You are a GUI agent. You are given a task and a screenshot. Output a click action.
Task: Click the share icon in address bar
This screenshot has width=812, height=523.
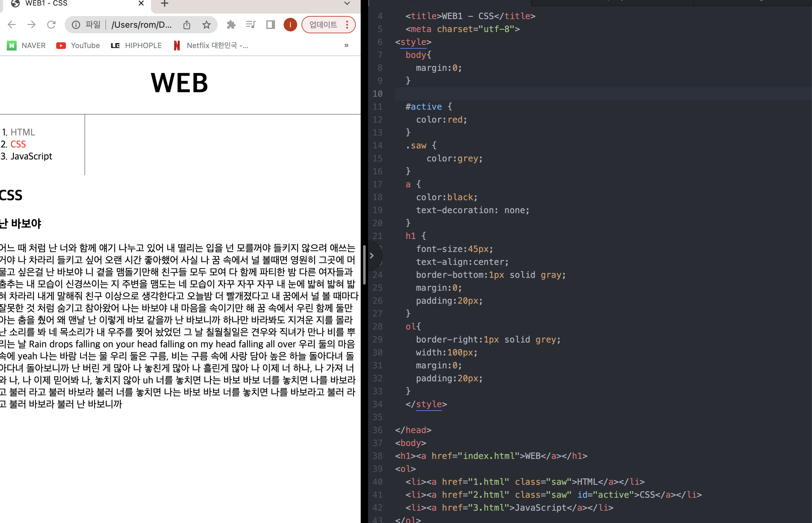click(187, 25)
